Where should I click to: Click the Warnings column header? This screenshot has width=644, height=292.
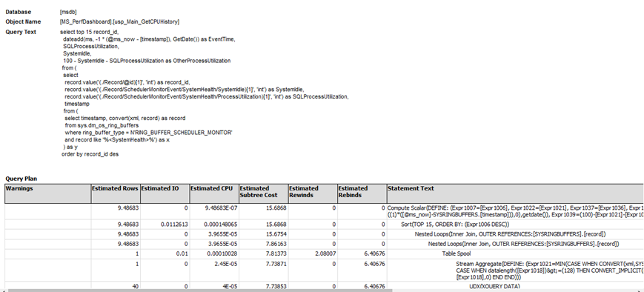click(x=47, y=194)
